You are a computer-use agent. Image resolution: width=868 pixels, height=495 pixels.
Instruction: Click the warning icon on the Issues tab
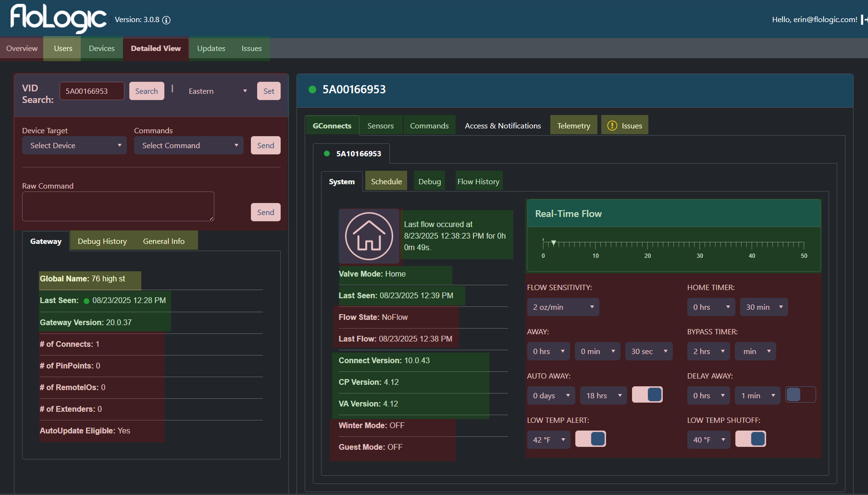click(612, 125)
